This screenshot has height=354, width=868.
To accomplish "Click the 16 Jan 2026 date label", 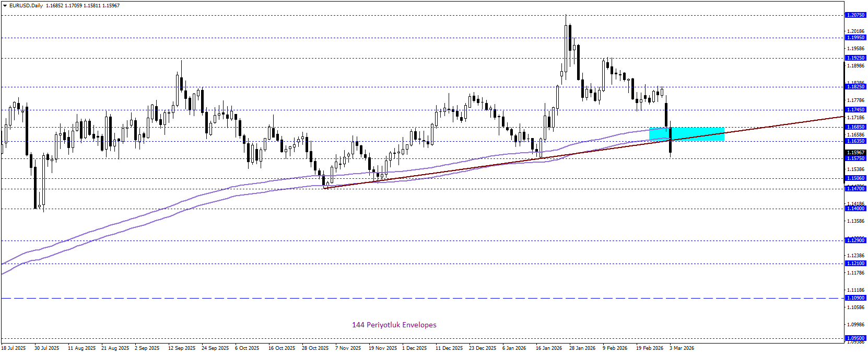I will click(548, 348).
